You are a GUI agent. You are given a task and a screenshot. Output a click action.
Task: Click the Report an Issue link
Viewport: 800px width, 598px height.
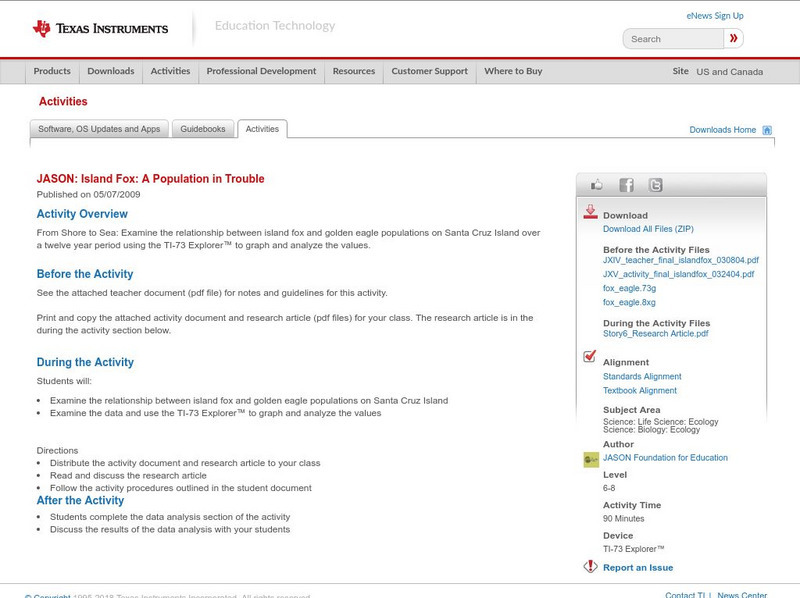pyautogui.click(x=638, y=568)
